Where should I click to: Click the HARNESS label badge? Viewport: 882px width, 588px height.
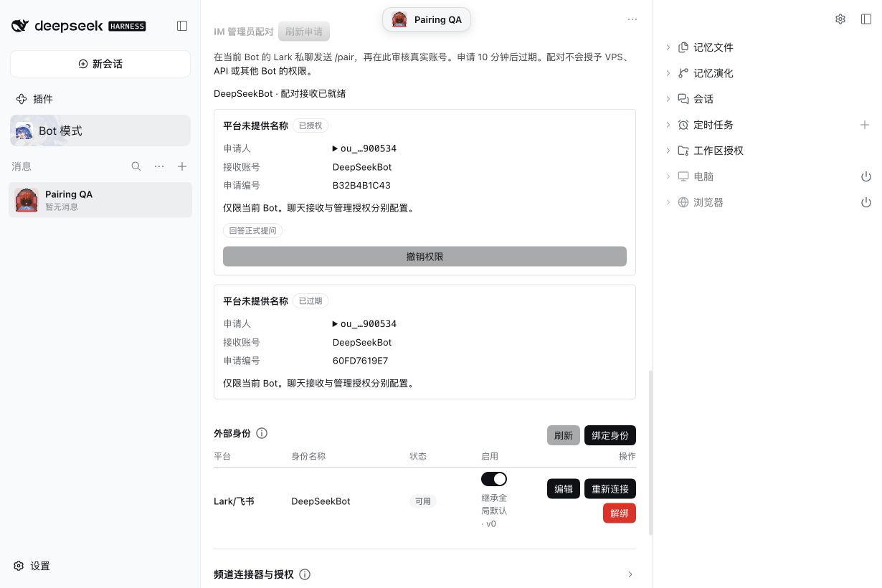127,27
